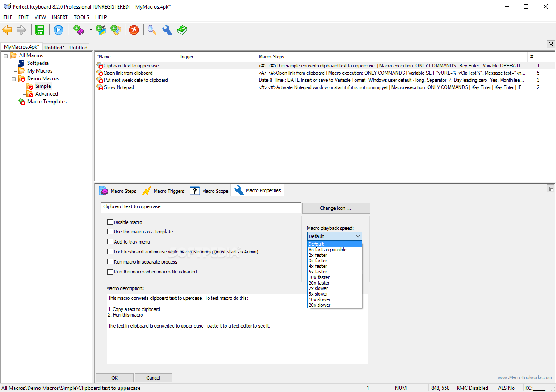Click the All Macros folder icon

pyautogui.click(x=13, y=55)
